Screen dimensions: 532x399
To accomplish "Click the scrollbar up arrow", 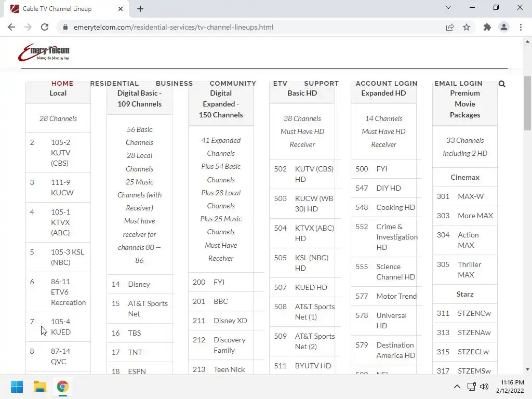I will click(527, 42).
